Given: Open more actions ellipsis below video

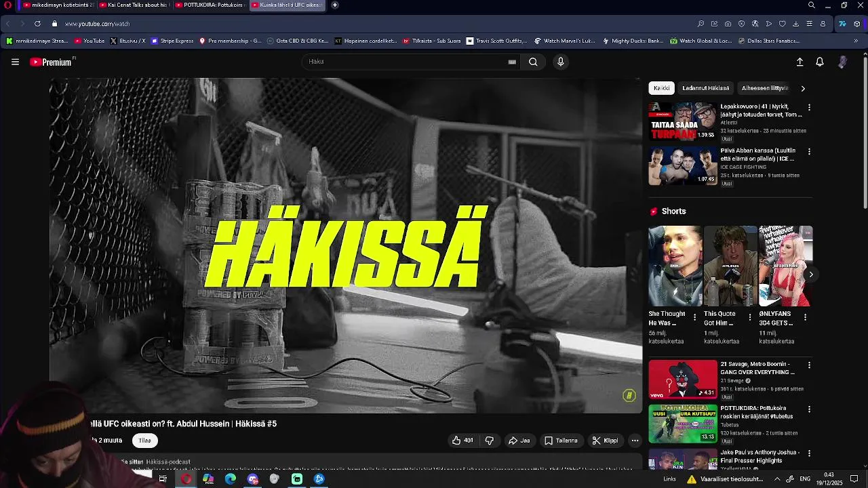Looking at the screenshot, I should [x=635, y=441].
